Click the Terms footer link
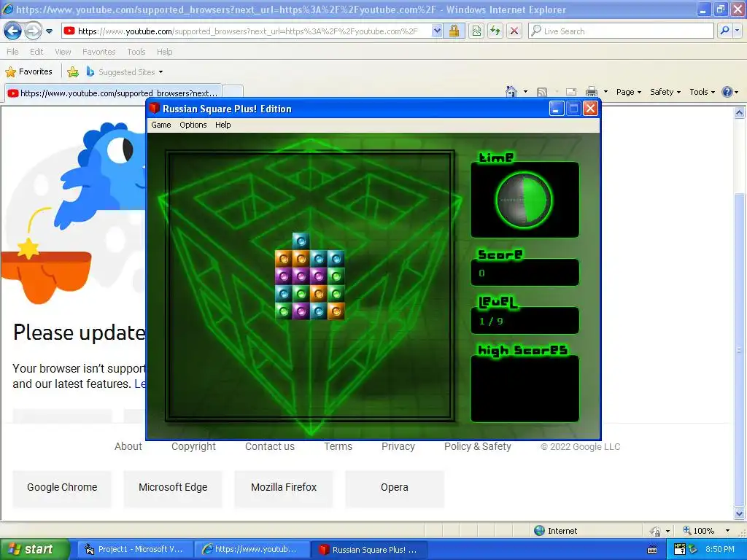 click(x=338, y=446)
